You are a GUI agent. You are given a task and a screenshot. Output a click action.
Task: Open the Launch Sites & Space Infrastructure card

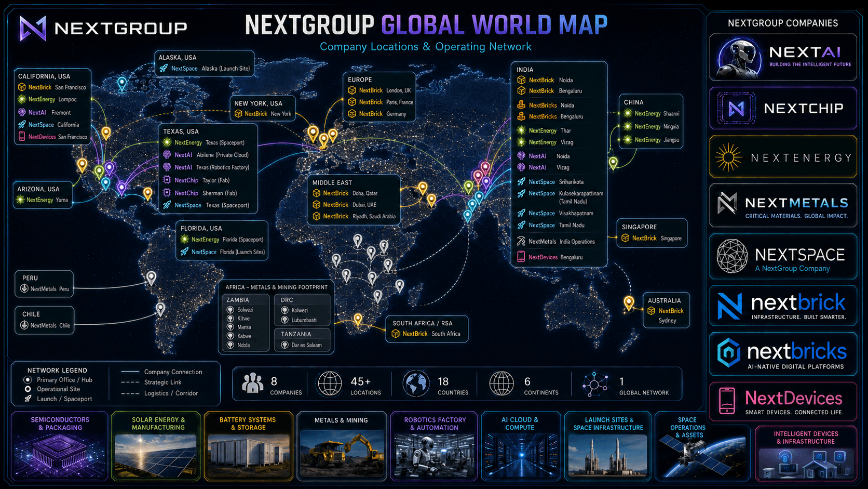pos(608,446)
